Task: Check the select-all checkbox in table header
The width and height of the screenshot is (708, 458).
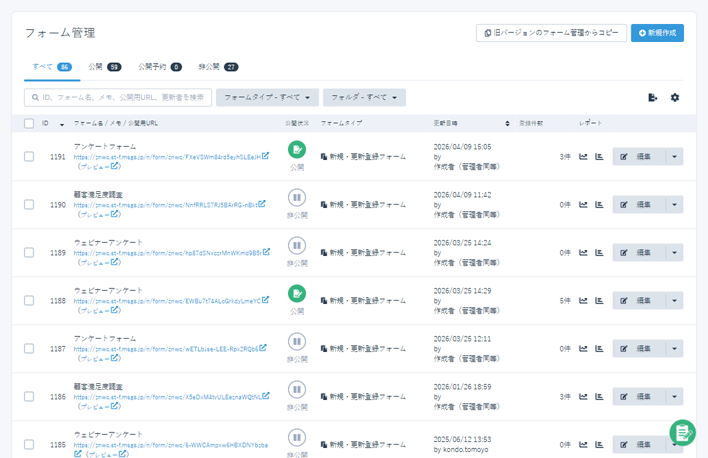Action: point(29,123)
